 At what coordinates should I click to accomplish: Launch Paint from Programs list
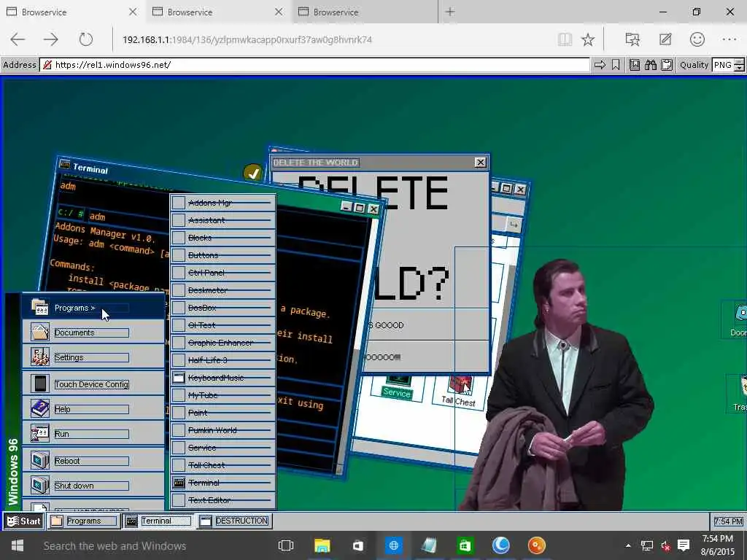(223, 413)
